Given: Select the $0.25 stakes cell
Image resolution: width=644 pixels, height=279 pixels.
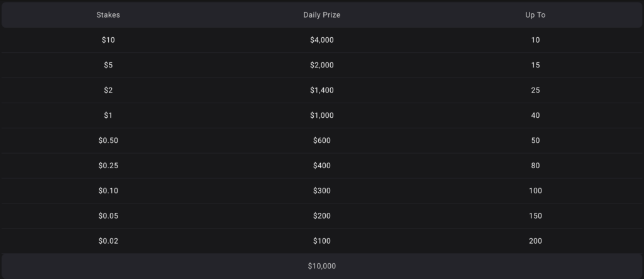Looking at the screenshot, I should [x=108, y=166].
